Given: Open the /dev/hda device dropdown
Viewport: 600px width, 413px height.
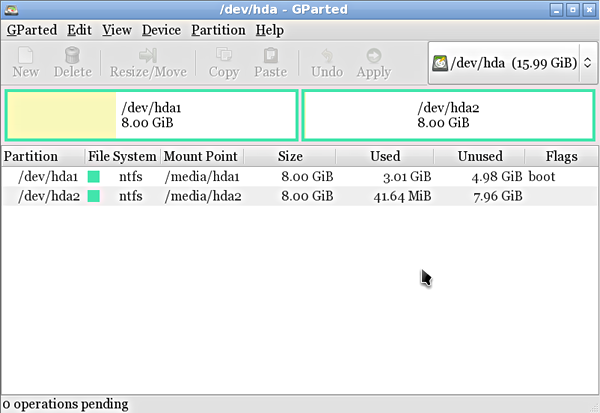Looking at the screenshot, I should pos(586,63).
